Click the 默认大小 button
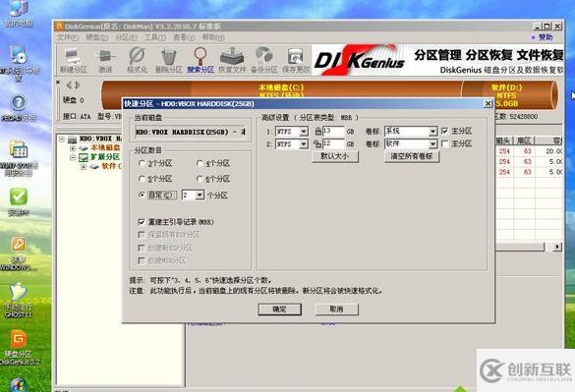This screenshot has height=392, width=575. click(335, 156)
